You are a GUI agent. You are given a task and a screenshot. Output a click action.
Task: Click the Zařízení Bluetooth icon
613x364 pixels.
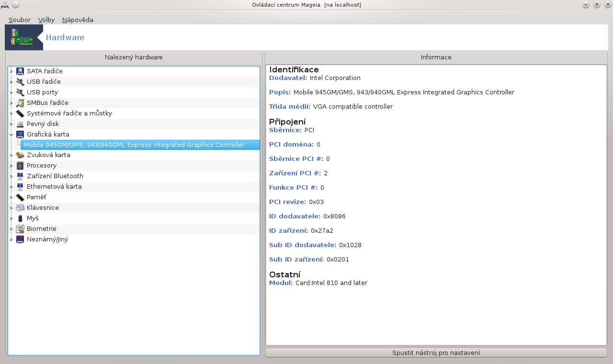[20, 176]
